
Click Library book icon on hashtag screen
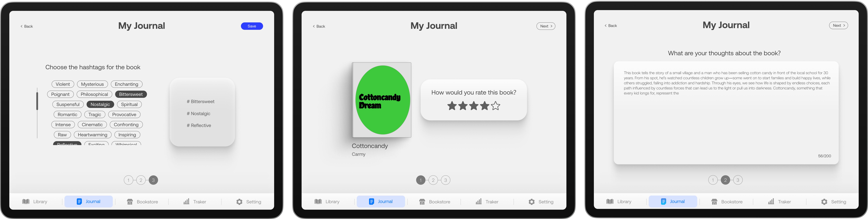[26, 201]
